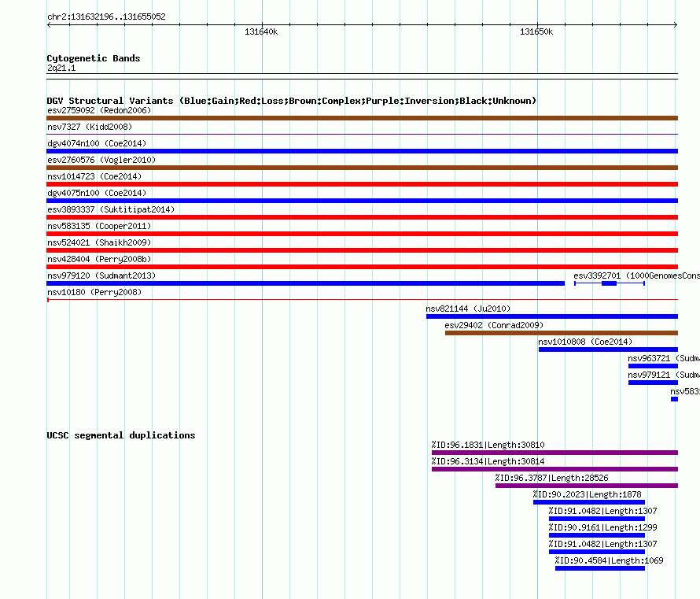Screen dimensions: 700x599
Task: Open the esv2760576 (Vogler2010) variant label
Action: tap(101, 160)
